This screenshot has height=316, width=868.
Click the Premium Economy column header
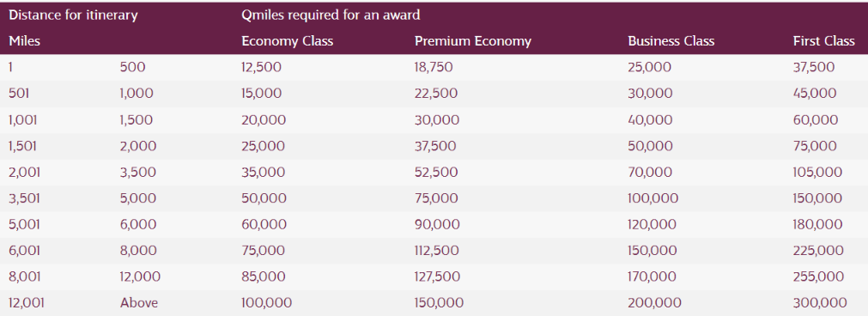coord(473,41)
